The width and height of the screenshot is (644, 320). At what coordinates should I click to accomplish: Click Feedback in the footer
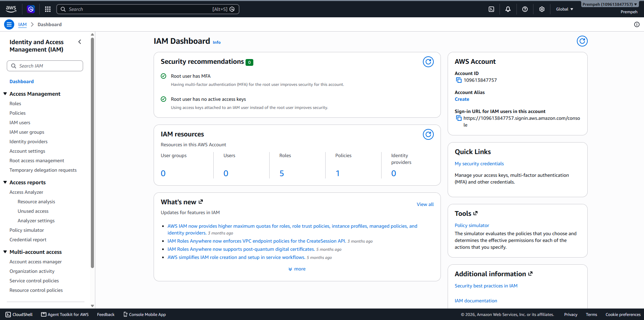tap(106, 315)
